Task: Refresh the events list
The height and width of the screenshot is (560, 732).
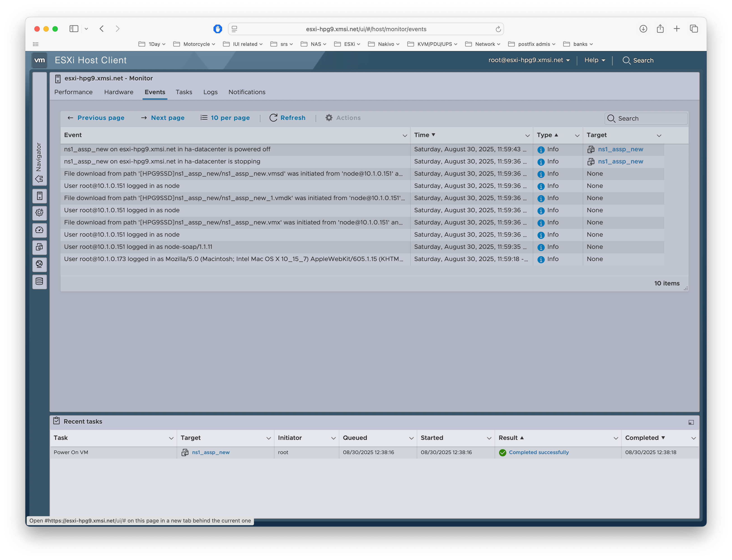Action: coord(287,118)
